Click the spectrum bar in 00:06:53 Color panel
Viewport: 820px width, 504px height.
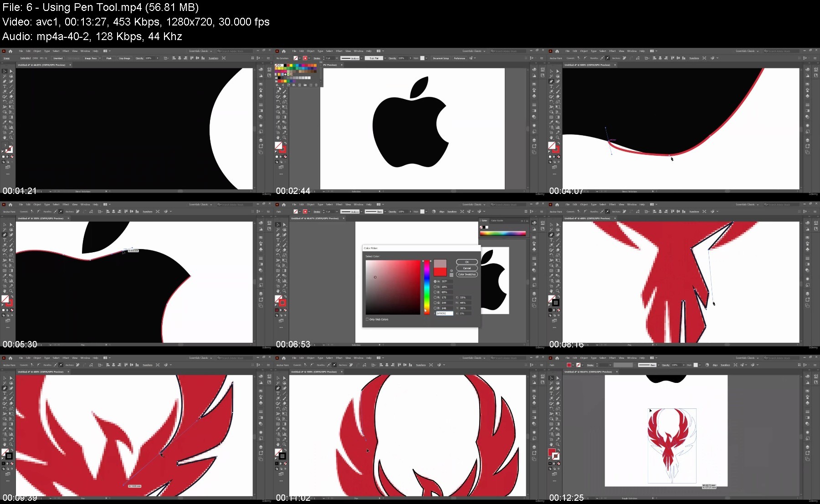[503, 234]
